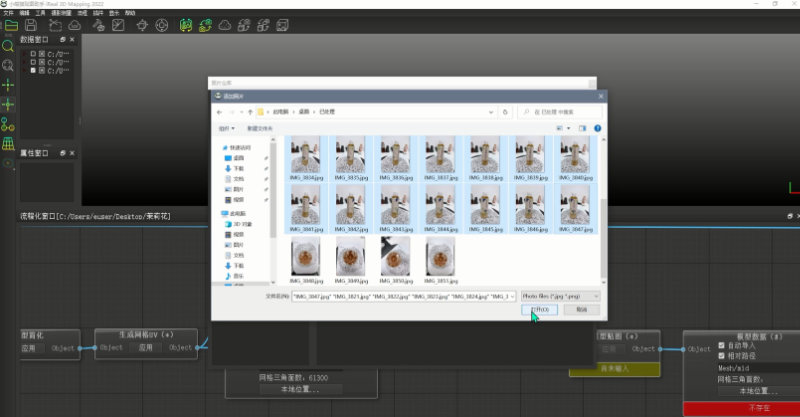Click 应用 in the 生成网格UV node
The image size is (800, 417).
click(145, 348)
